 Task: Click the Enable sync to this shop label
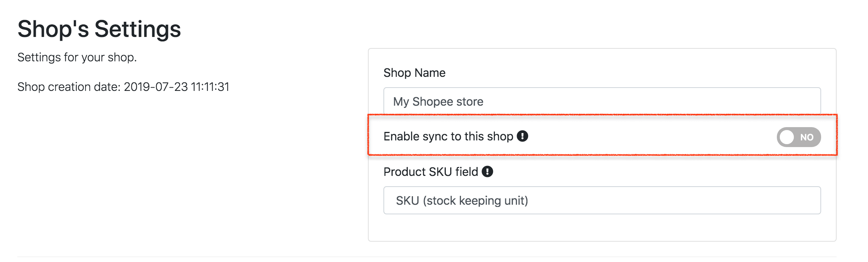pos(448,136)
